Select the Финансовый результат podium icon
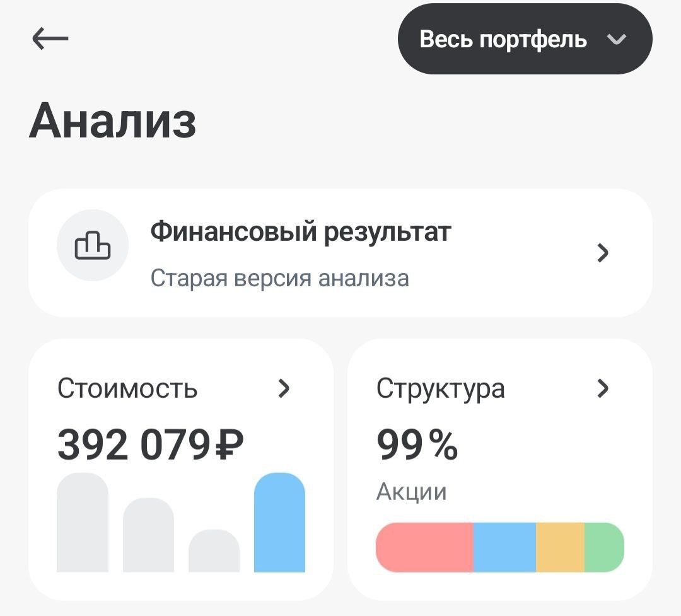 pyautogui.click(x=92, y=245)
